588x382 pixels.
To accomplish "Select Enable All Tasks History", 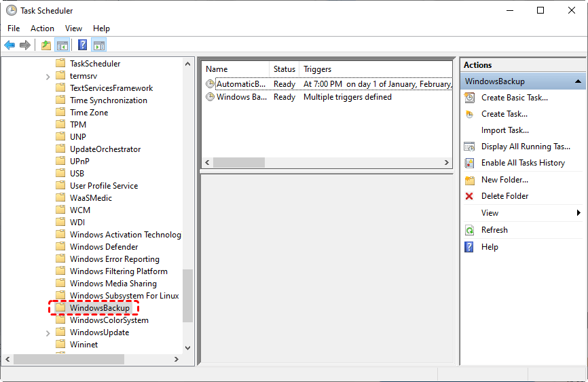I will point(523,163).
